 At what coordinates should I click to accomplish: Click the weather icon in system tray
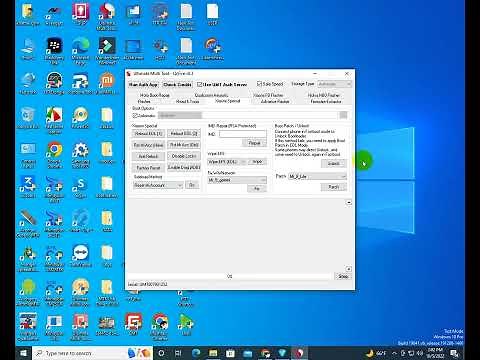[x=370, y=353]
